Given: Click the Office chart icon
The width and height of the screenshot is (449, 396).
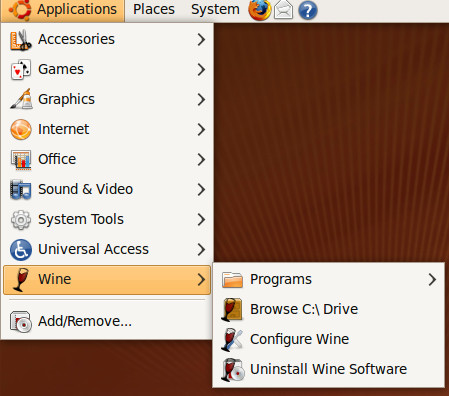Looking at the screenshot, I should pyautogui.click(x=21, y=159).
